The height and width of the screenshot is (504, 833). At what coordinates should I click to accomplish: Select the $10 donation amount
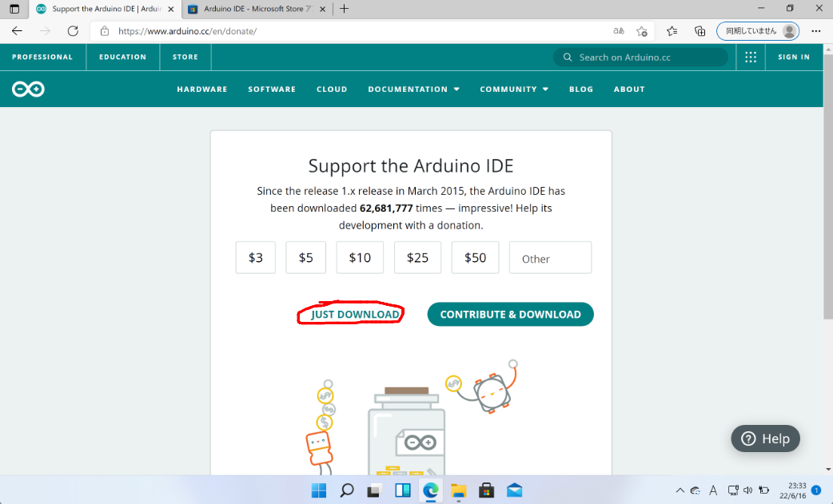[x=360, y=257]
